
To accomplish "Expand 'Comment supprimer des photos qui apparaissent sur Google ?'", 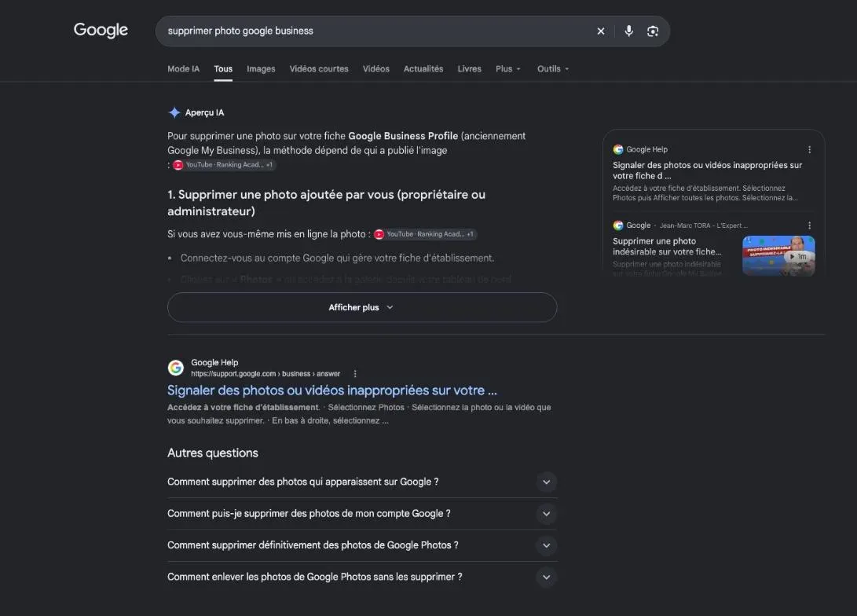I will pyautogui.click(x=362, y=482).
